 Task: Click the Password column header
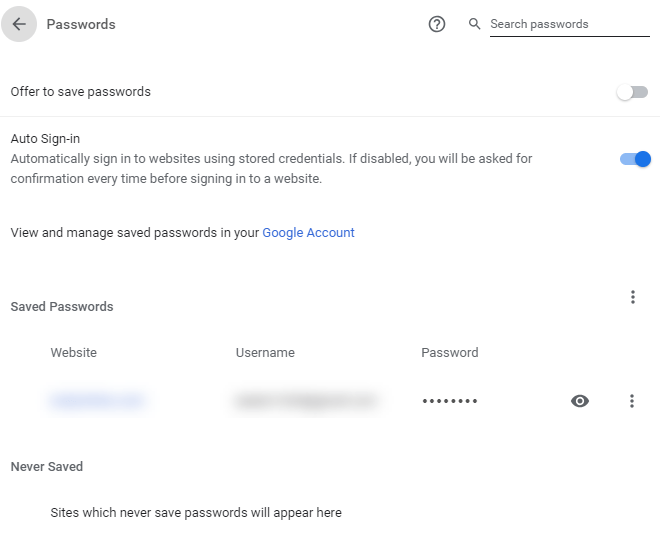[450, 352]
